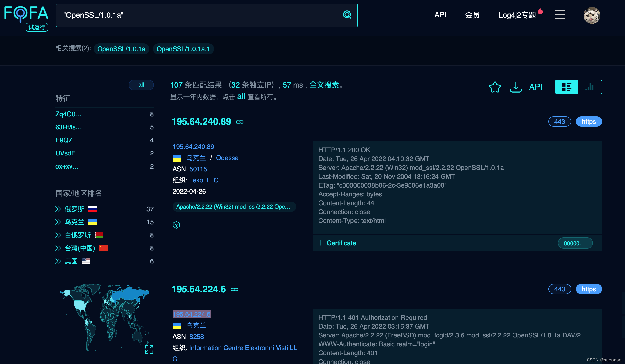Viewport: 625px width, 364px height.
Task: Expand the 台湾(中国) country row
Action: [x=58, y=248]
